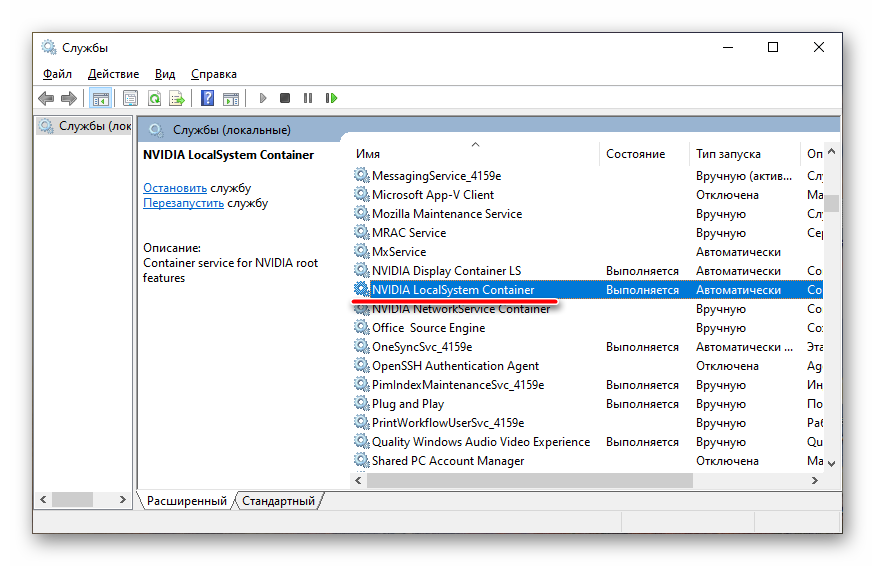Image resolution: width=875 pixels, height=566 pixels.
Task: Click the gear icon of OpenSSH Authentication Agent
Action: 362,365
